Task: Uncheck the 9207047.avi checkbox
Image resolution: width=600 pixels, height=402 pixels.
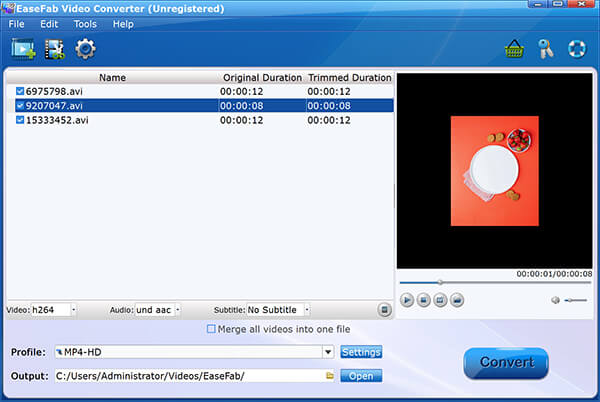Action: point(20,106)
